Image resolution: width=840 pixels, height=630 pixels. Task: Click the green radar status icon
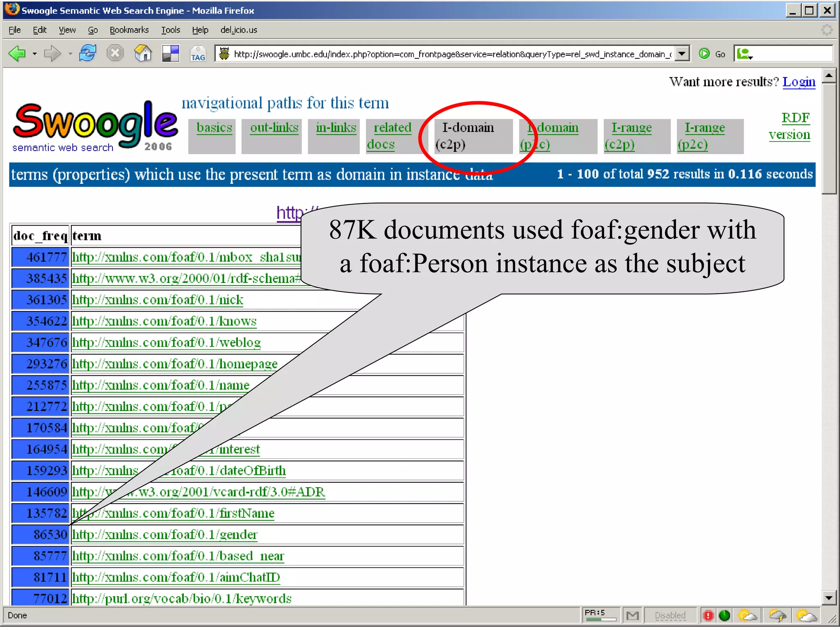[725, 615]
